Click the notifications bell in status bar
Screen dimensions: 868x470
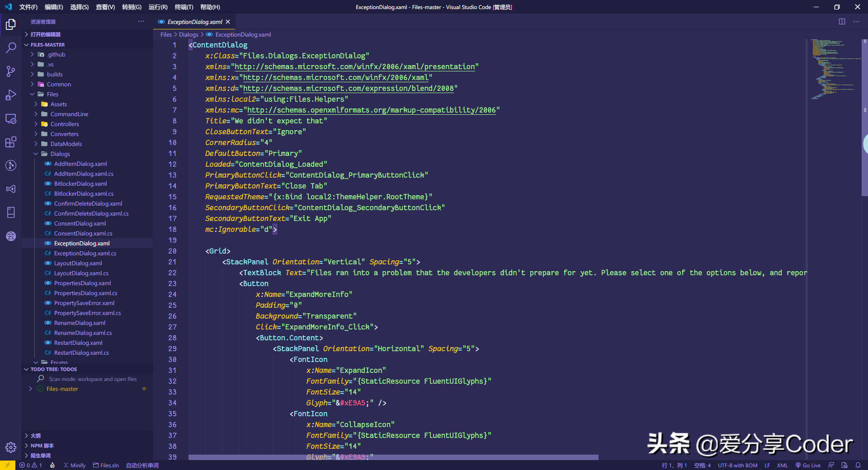858,465
